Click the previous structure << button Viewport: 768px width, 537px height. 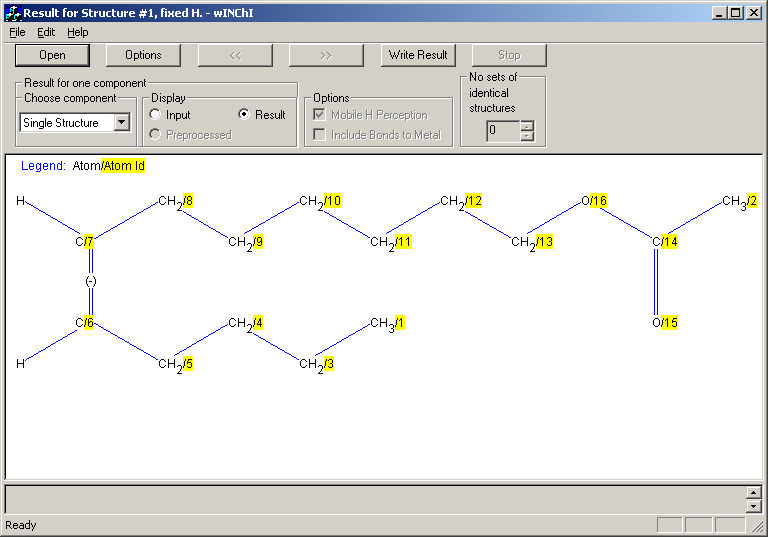point(235,55)
